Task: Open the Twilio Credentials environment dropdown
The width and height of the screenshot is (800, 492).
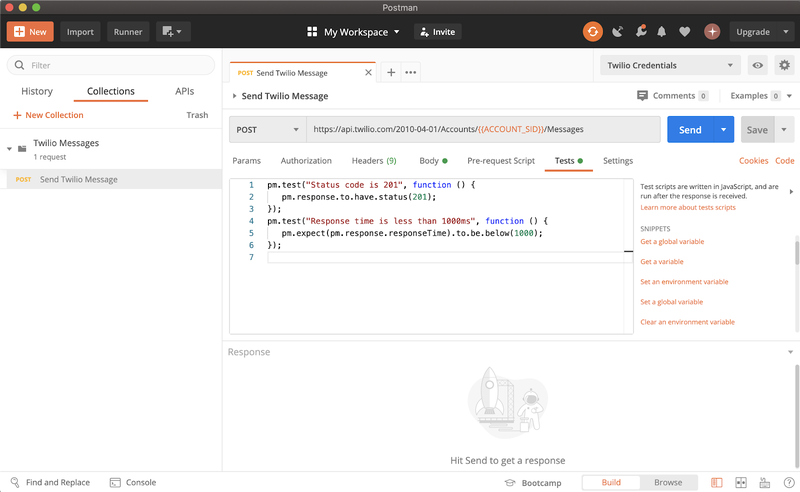Action: tap(669, 66)
